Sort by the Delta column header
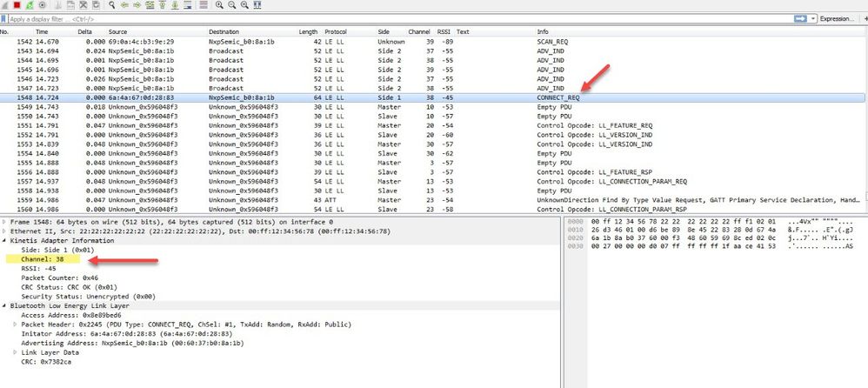This screenshot has height=388, width=868. pyautogui.click(x=84, y=31)
